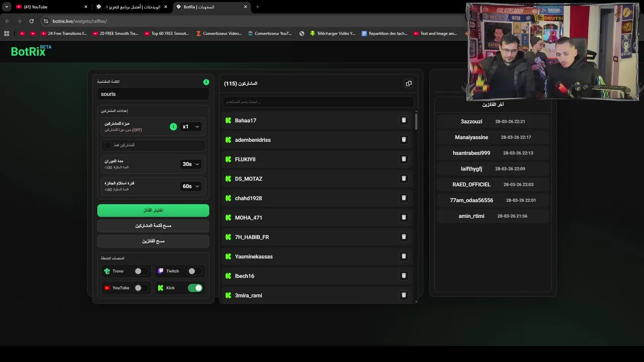Select the BotRix raffles tab

[x=211, y=7]
